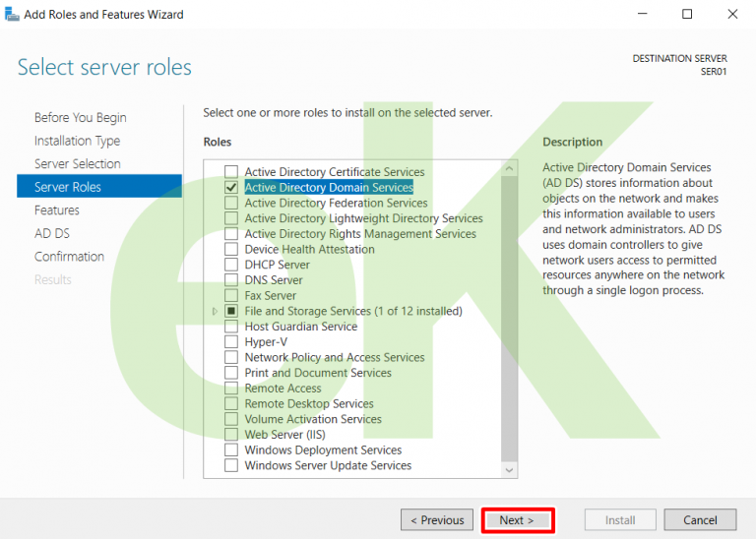Toggle File and Storage Services checkbox
This screenshot has width=756, height=539.
[x=231, y=311]
